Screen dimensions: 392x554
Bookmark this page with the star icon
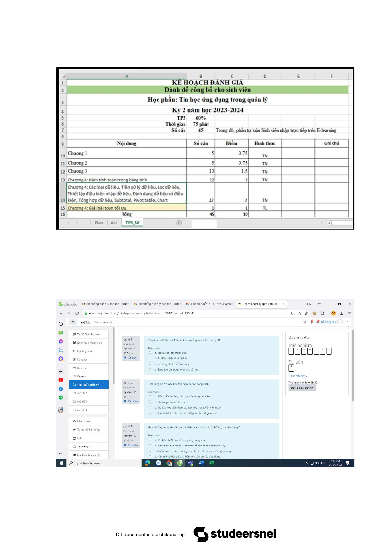click(x=300, y=313)
